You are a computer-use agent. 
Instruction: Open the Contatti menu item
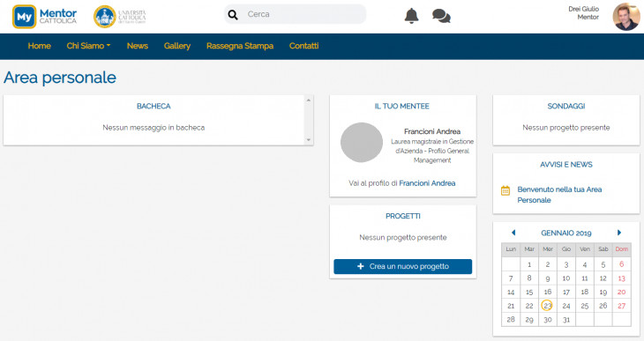(304, 46)
